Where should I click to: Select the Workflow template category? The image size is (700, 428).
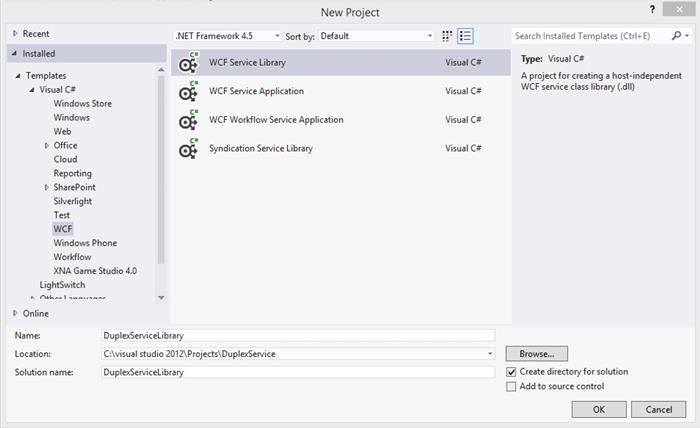72,257
